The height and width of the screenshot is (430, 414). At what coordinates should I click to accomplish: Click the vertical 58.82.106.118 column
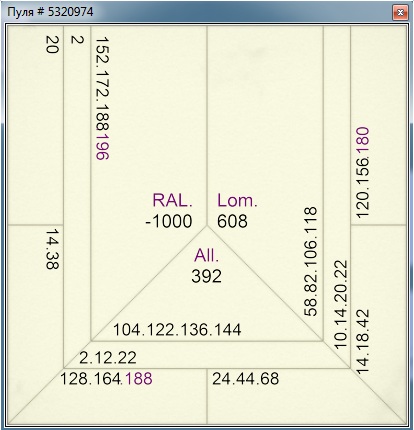pos(311,261)
